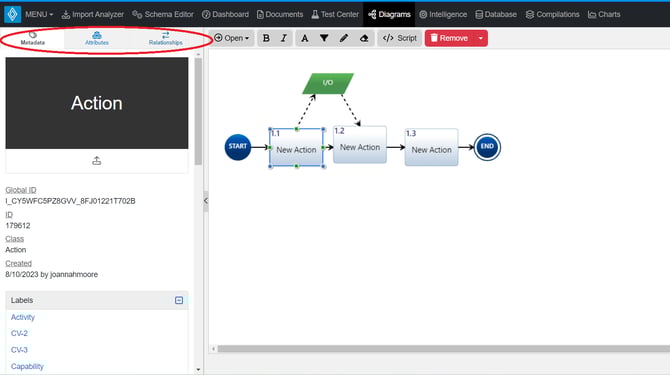Image resolution: width=670 pixels, height=375 pixels.
Task: Click the Class field label
Action: point(15,239)
